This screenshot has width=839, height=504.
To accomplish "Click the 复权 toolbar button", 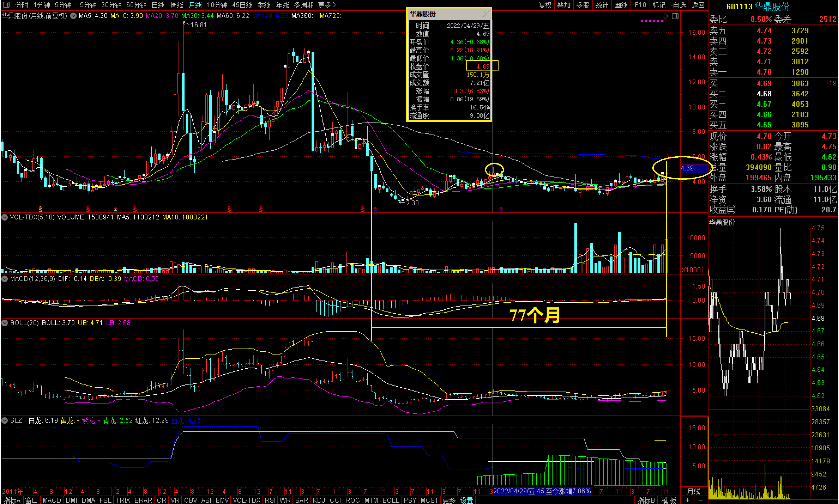I will tap(545, 5).
